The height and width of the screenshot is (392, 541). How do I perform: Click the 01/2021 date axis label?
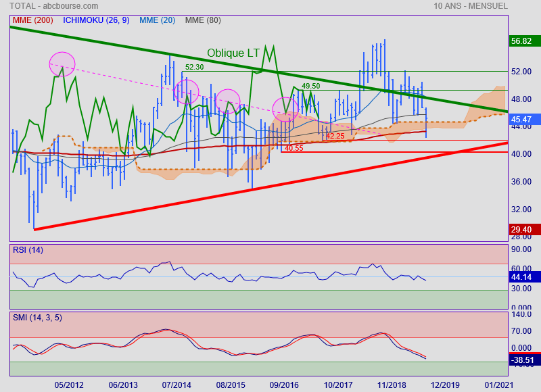(499, 385)
